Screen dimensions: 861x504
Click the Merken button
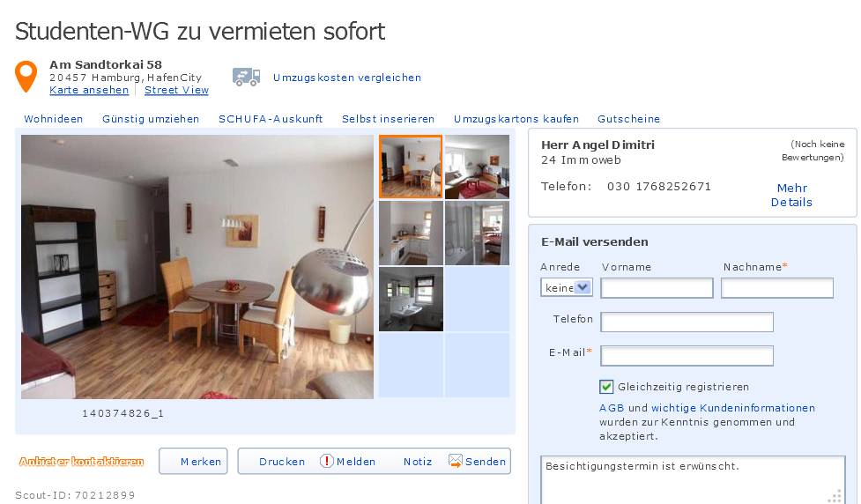click(193, 461)
